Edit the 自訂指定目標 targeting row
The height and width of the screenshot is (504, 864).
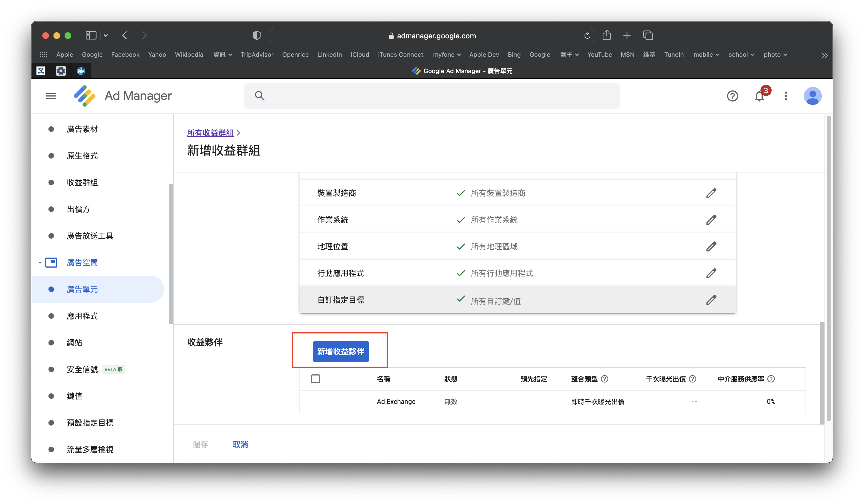tap(711, 300)
